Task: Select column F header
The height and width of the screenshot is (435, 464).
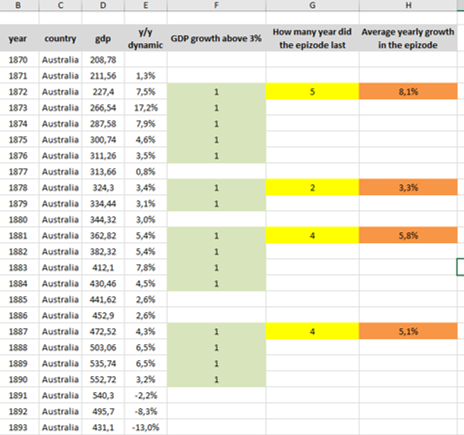Action: (x=216, y=5)
